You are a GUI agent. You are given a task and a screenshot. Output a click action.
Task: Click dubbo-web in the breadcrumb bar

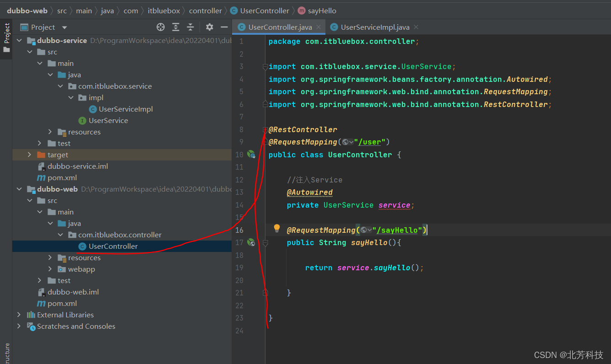click(27, 11)
